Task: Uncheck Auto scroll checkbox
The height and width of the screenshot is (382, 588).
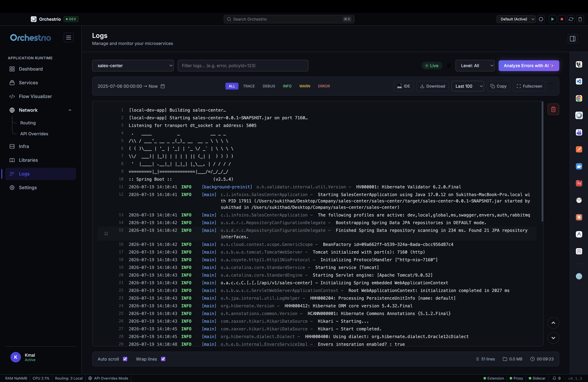Action: click(x=125, y=359)
